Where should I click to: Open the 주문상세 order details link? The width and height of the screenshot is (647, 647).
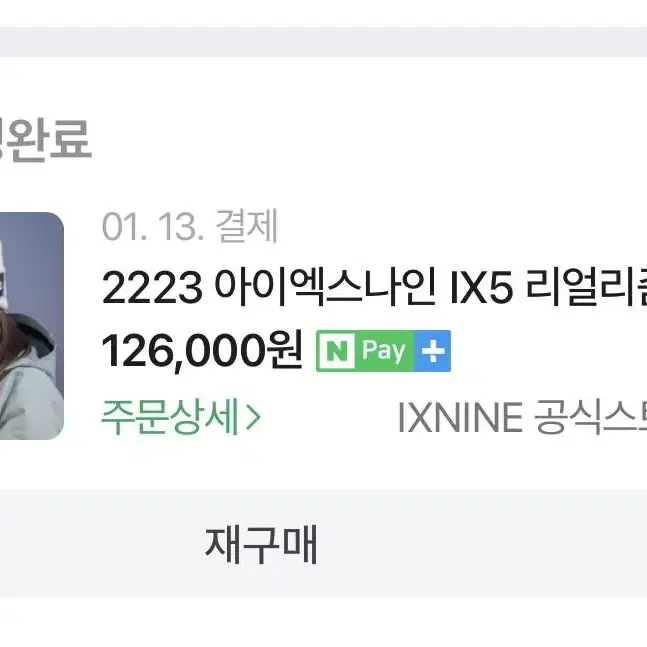coord(181,417)
